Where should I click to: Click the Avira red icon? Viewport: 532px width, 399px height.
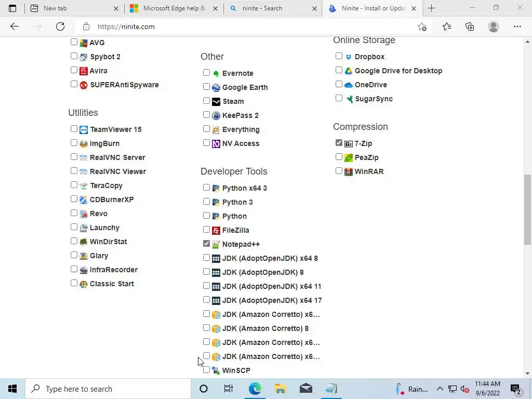(x=84, y=71)
